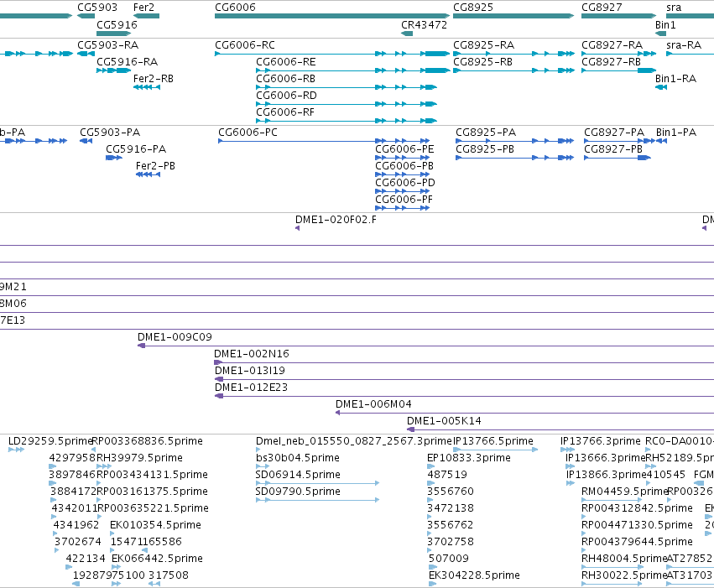
Task: Select the CG8925-PB protein label
Action: [x=485, y=149]
